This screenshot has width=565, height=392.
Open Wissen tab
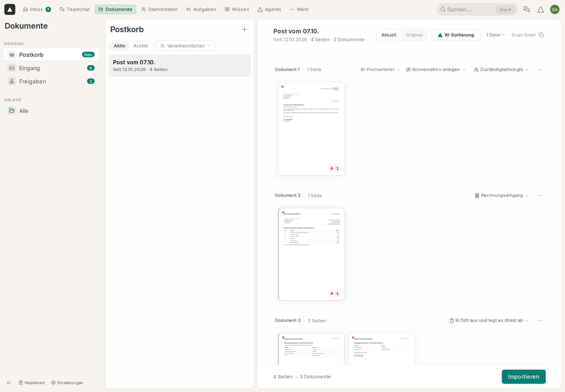[x=237, y=9]
